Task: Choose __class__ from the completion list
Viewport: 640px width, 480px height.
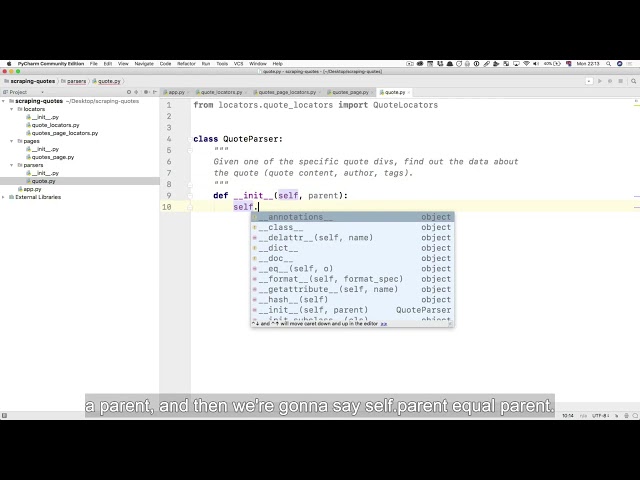Action: (x=352, y=227)
